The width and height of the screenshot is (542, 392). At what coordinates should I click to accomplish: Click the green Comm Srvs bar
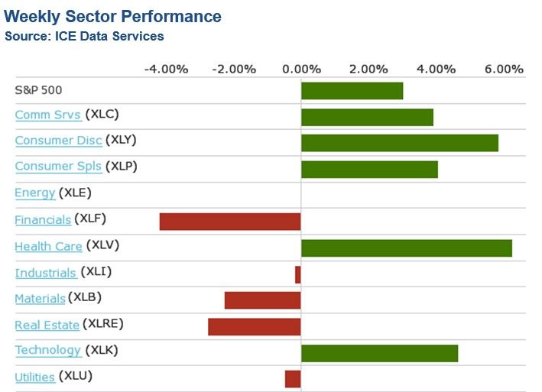[x=367, y=117]
